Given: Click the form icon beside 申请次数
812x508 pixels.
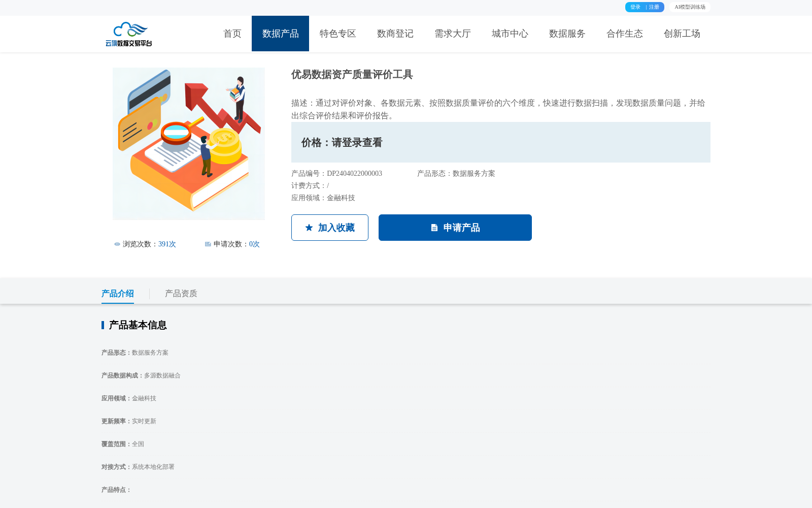Looking at the screenshot, I should (208, 244).
